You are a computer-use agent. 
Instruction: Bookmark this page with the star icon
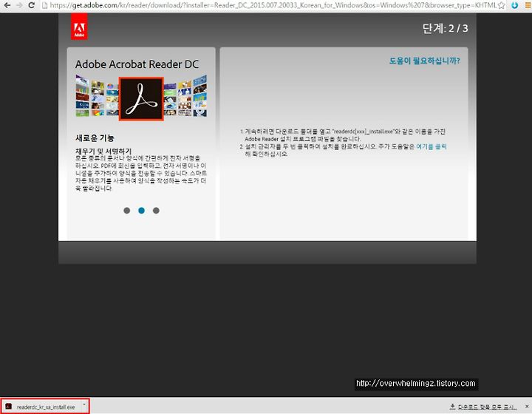(x=502, y=5)
